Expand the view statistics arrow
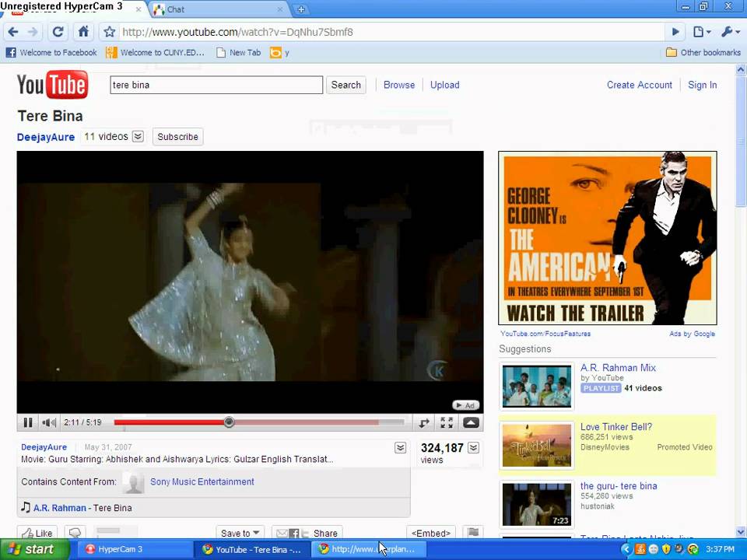 coord(474,448)
